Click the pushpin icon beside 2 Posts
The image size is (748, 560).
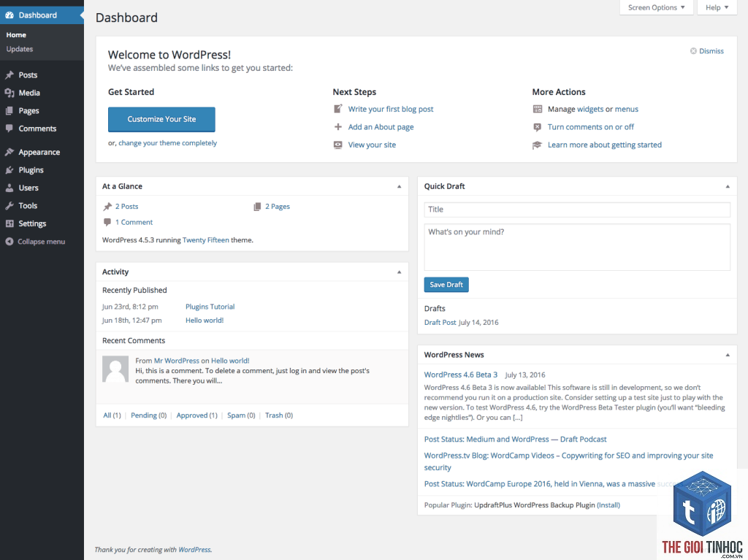[x=107, y=207]
